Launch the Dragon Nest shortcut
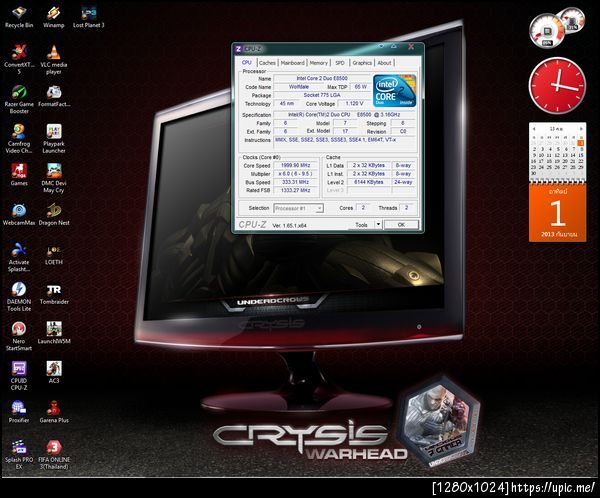 [x=54, y=214]
